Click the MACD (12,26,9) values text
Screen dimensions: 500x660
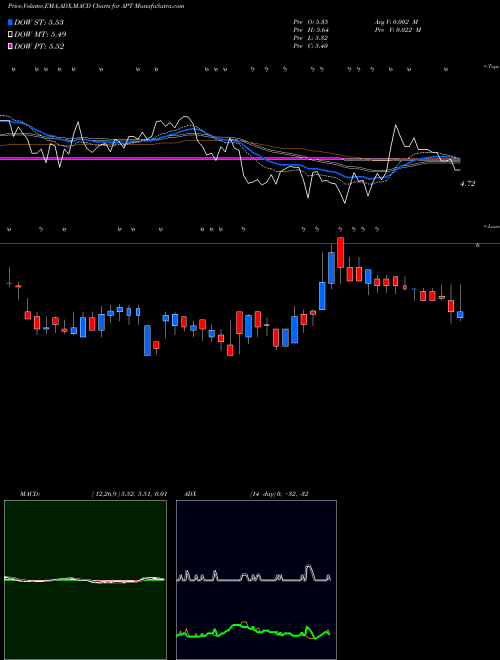[129, 494]
